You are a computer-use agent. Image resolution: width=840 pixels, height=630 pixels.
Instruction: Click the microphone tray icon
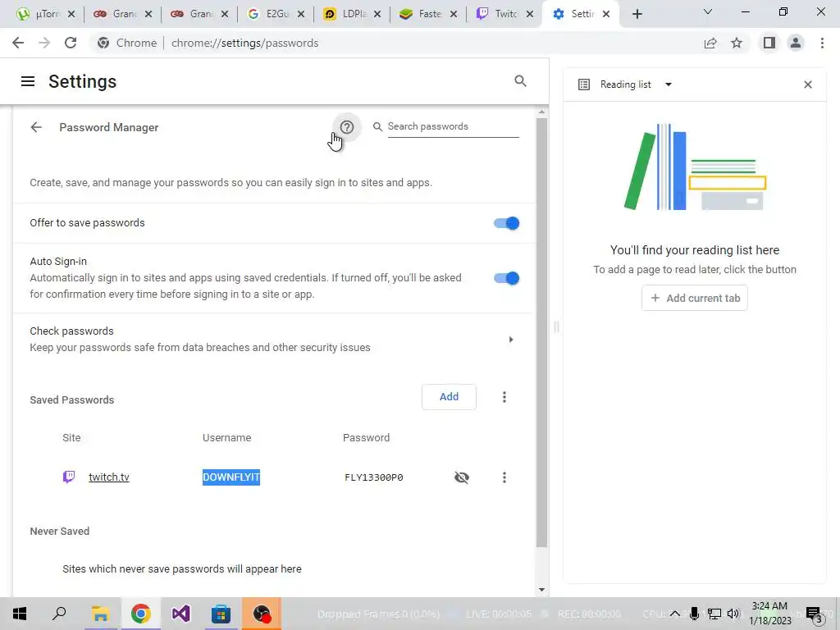[694, 614]
